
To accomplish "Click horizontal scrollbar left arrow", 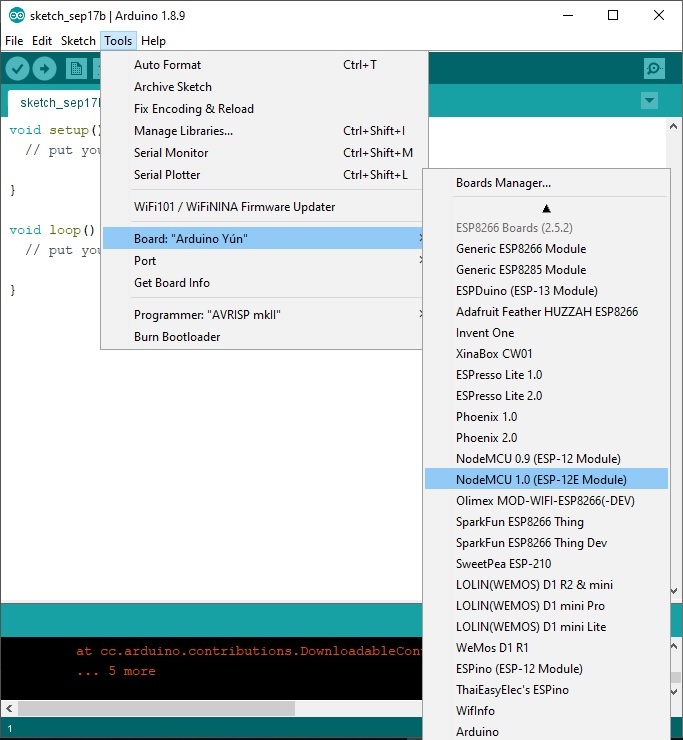I will pyautogui.click(x=9, y=708).
